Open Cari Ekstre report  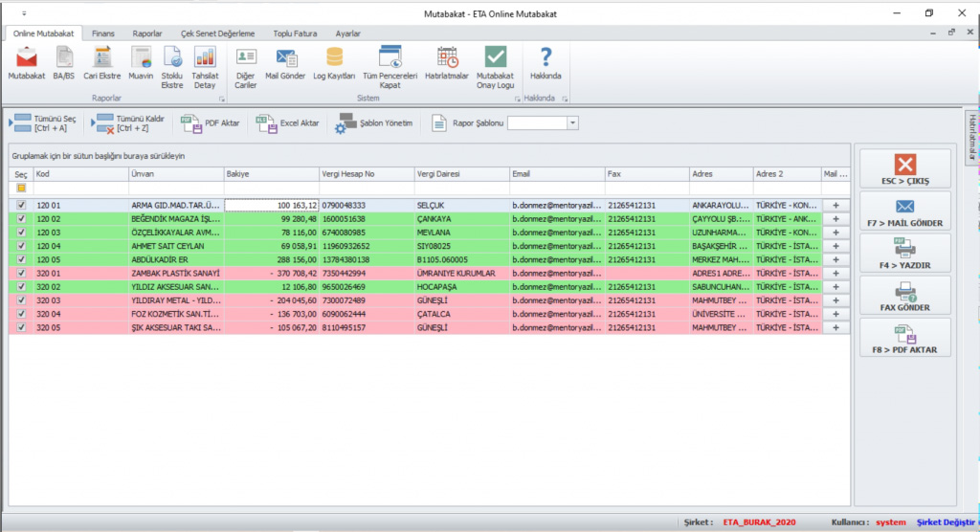click(101, 64)
